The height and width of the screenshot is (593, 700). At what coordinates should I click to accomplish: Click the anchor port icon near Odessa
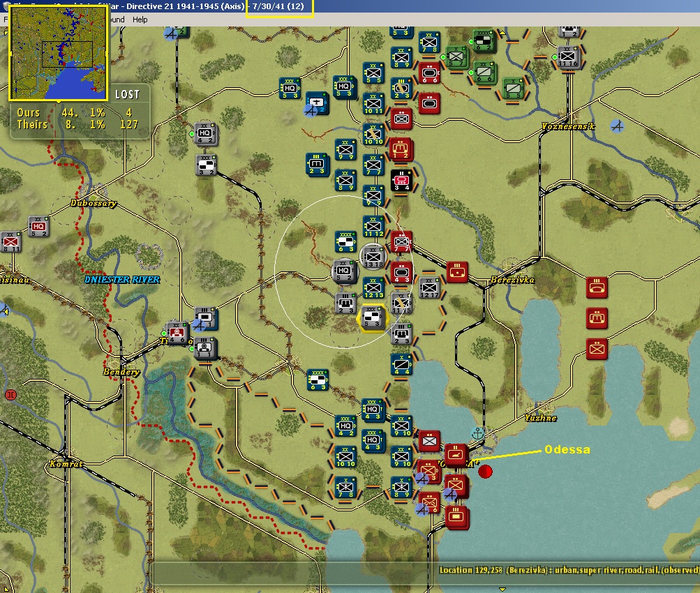477,433
